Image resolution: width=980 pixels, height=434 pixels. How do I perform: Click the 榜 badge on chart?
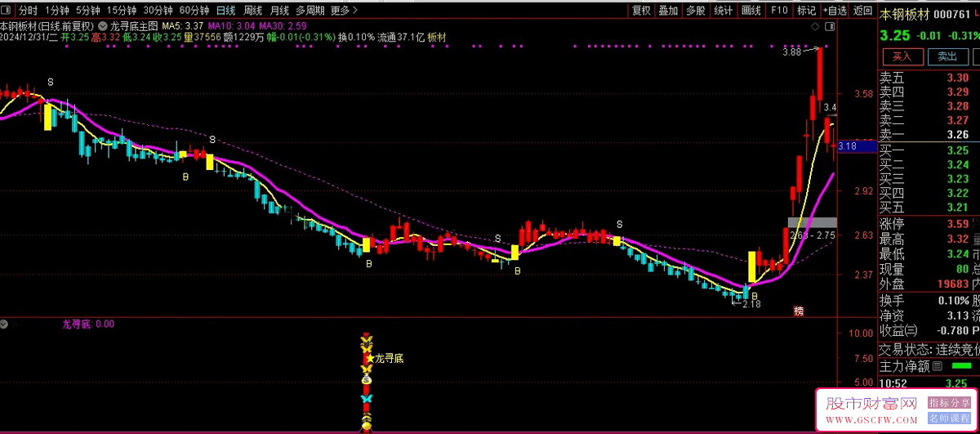(x=799, y=311)
